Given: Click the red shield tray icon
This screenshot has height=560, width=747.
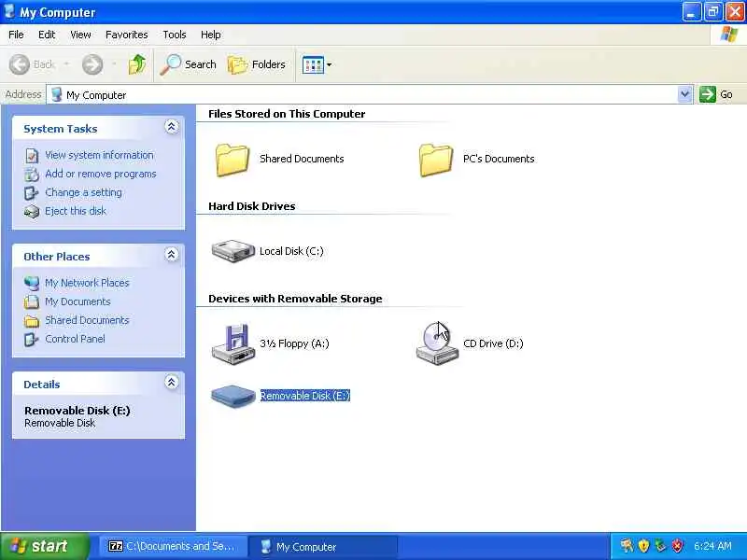Looking at the screenshot, I should (677, 546).
